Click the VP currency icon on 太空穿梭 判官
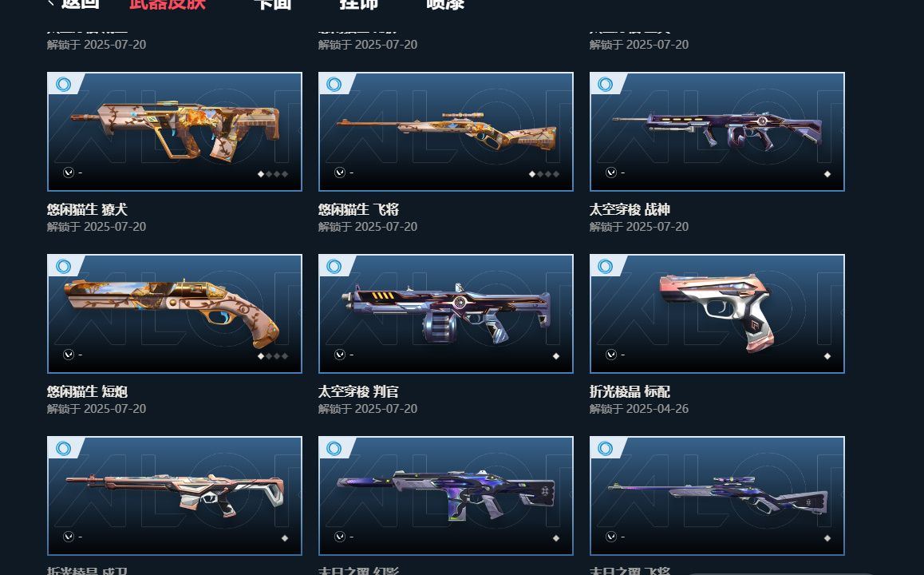The width and height of the screenshot is (924, 575). 339,355
